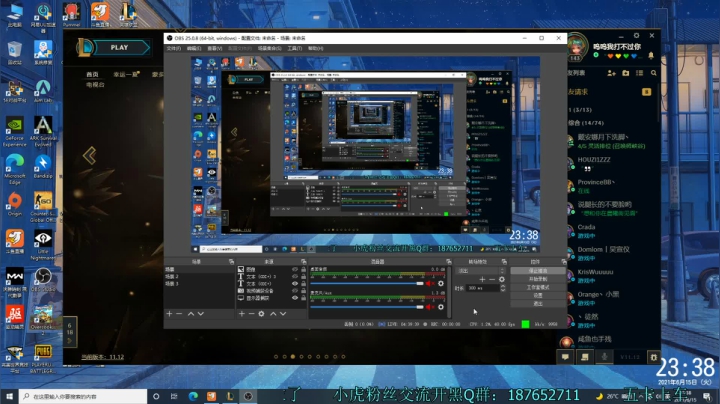Image resolution: width=720 pixels, height=404 pixels.
Task: Click add folder icon in friends list
Action: click(625, 73)
